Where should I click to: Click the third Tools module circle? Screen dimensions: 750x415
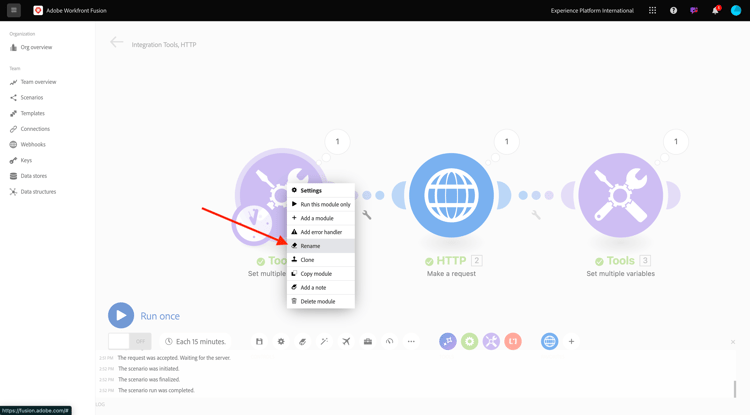click(x=620, y=195)
